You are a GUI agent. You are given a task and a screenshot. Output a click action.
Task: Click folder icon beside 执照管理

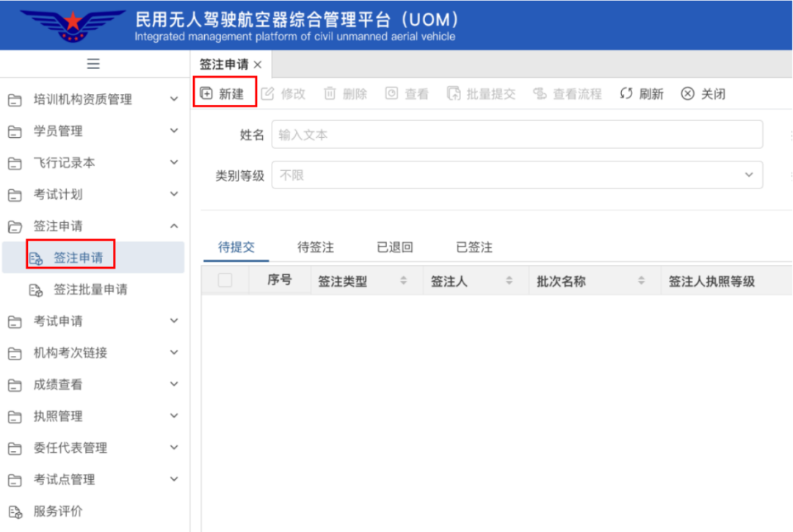(15, 417)
